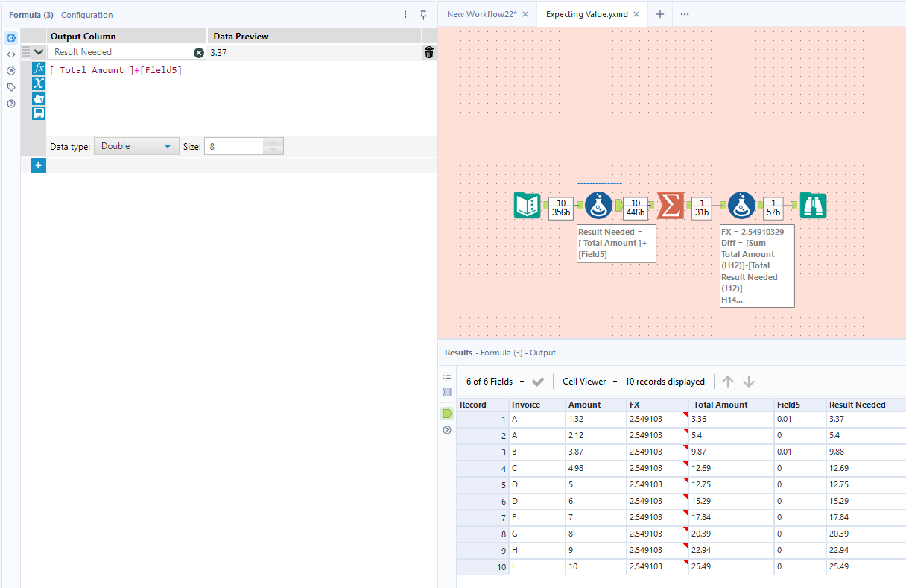Delete the Result Needed column via trash icon
The image size is (906, 588).
click(x=430, y=52)
